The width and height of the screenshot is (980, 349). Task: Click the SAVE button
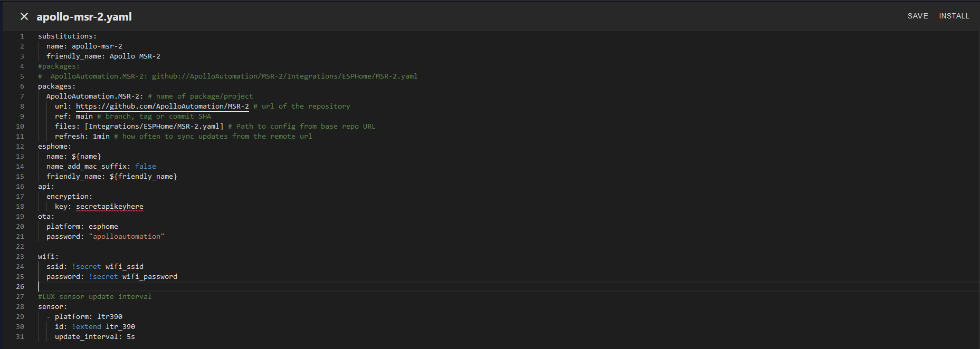click(917, 16)
